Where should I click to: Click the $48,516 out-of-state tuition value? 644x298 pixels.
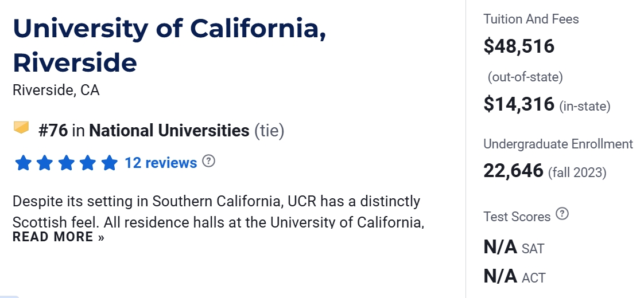point(519,46)
